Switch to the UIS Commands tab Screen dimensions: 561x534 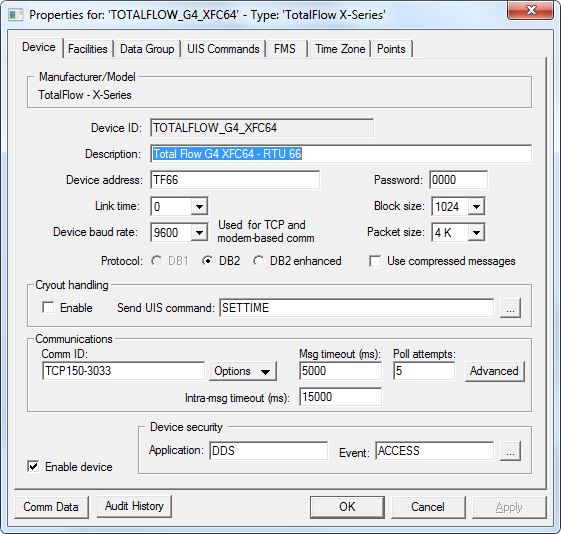(x=223, y=49)
